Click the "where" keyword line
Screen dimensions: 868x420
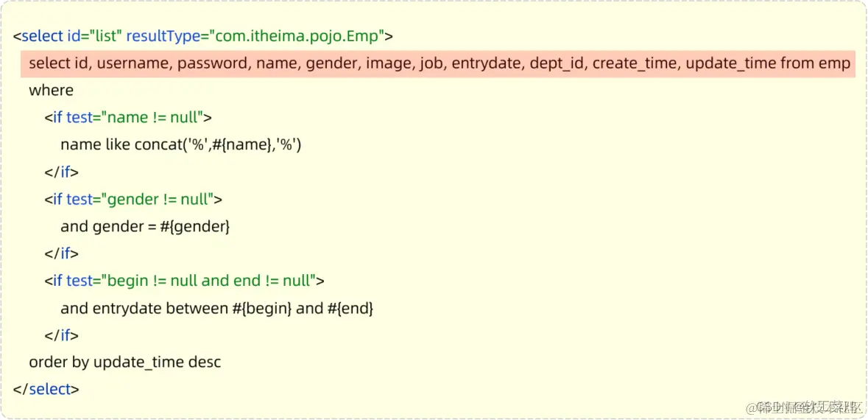pyautogui.click(x=51, y=91)
